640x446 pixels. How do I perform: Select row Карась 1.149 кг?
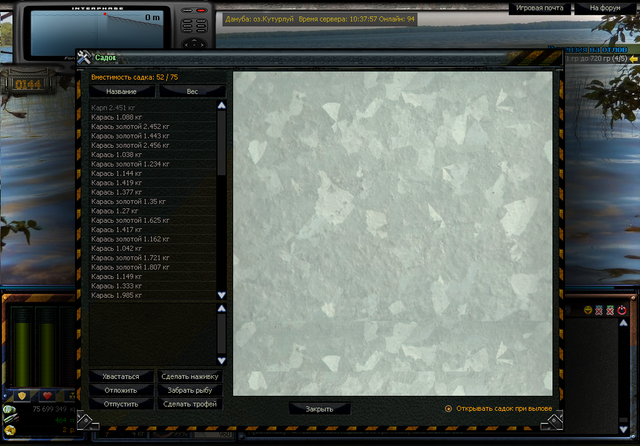pyautogui.click(x=153, y=277)
